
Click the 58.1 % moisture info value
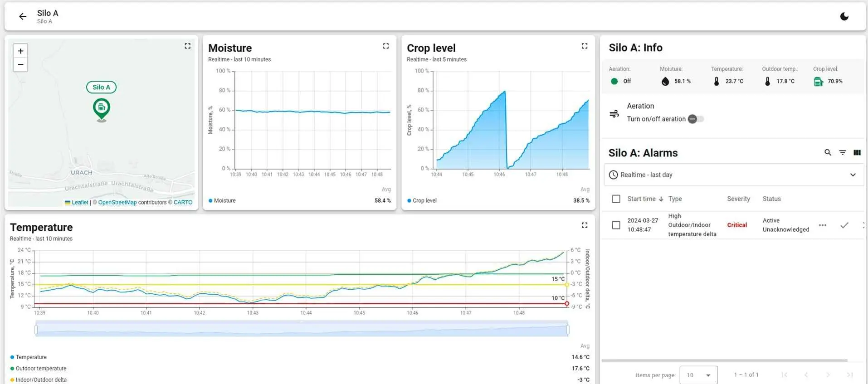pyautogui.click(x=683, y=81)
